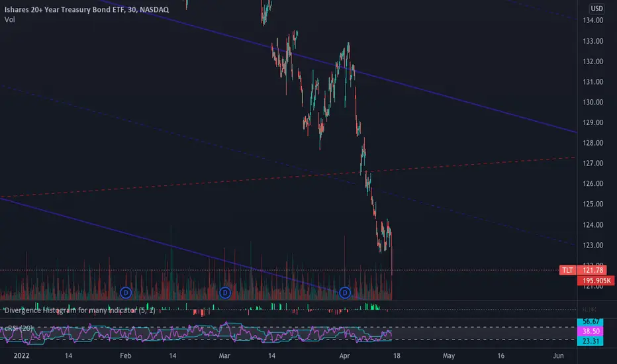Image resolution: width=617 pixels, height=364 pixels.
Task: Click the 2022 label on time axis
Action: pos(21,356)
